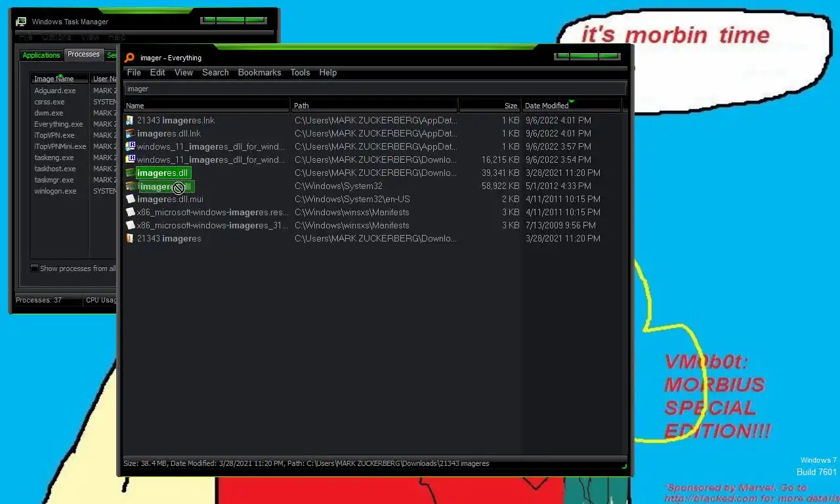Viewport: 840px width, 504px height.
Task: Open the Help menu in Everything
Action: 328,73
